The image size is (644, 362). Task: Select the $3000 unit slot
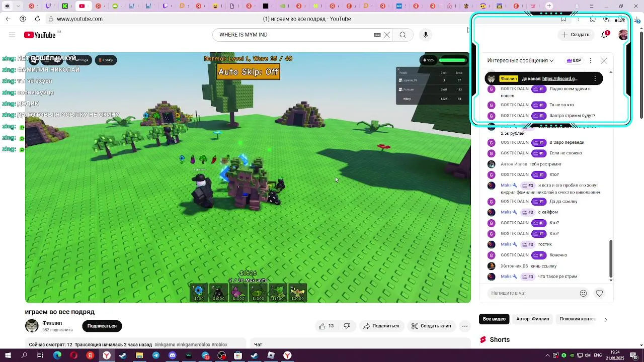click(297, 293)
